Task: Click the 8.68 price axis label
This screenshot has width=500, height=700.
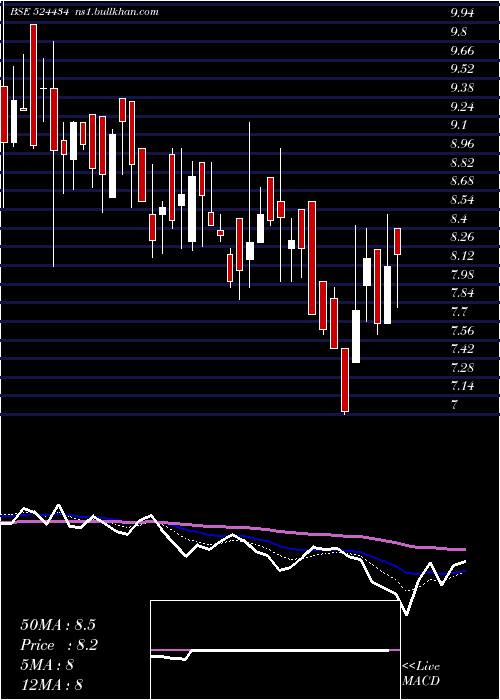Action: [462, 181]
